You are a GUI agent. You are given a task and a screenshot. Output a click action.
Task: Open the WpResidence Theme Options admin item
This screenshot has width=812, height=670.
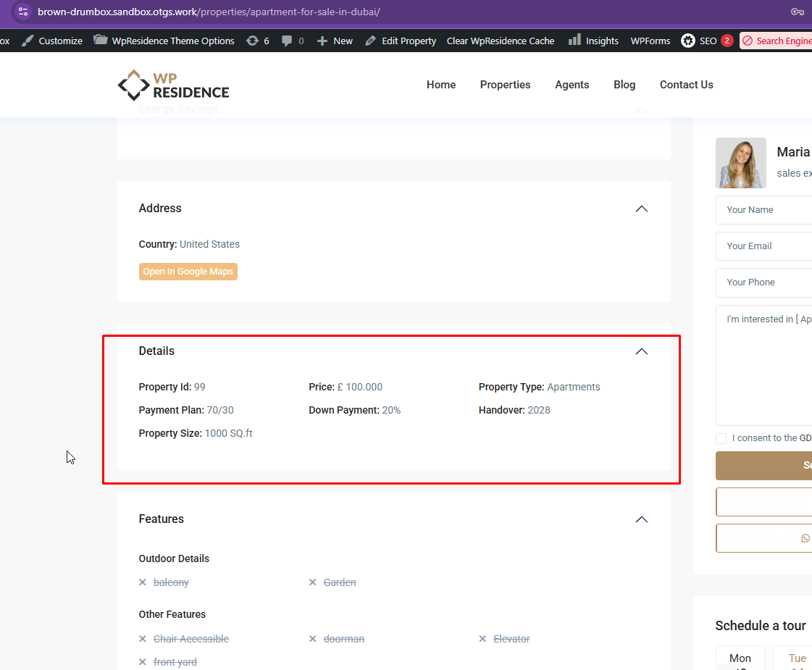click(x=164, y=41)
